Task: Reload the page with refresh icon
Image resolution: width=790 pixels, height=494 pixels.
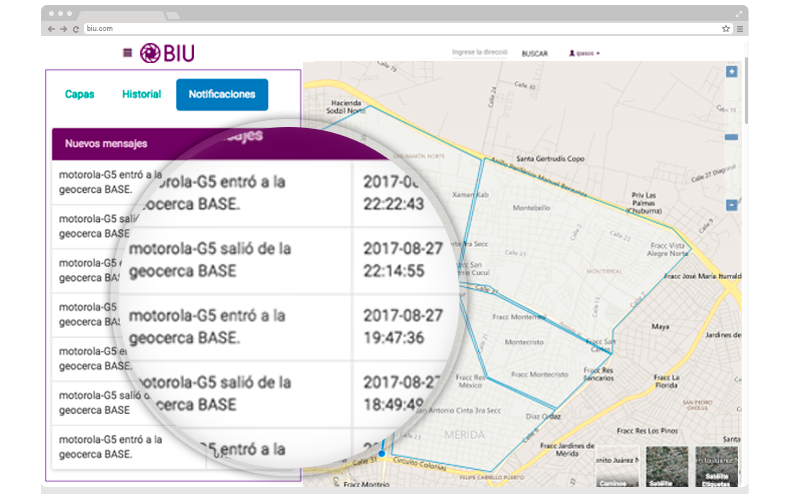Action: [76, 29]
